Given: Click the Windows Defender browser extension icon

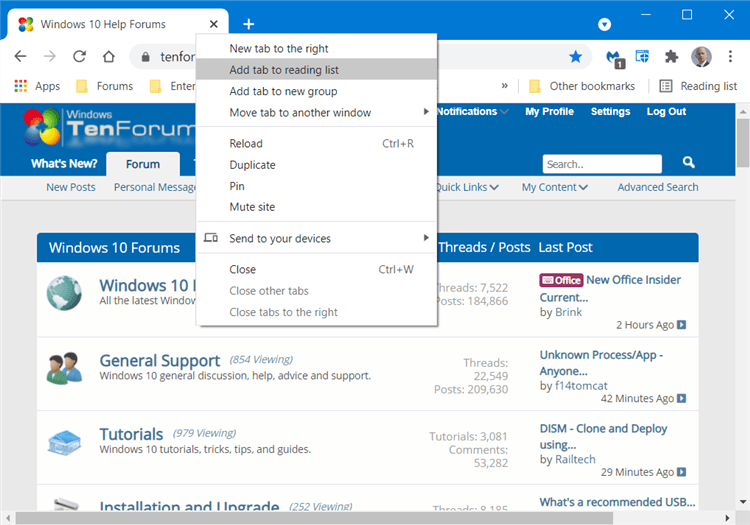Looking at the screenshot, I should (642, 56).
